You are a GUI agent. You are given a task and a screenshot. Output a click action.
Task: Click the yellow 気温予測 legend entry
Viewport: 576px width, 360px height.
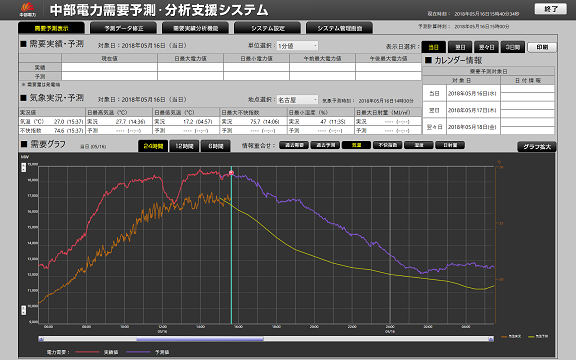point(538,336)
